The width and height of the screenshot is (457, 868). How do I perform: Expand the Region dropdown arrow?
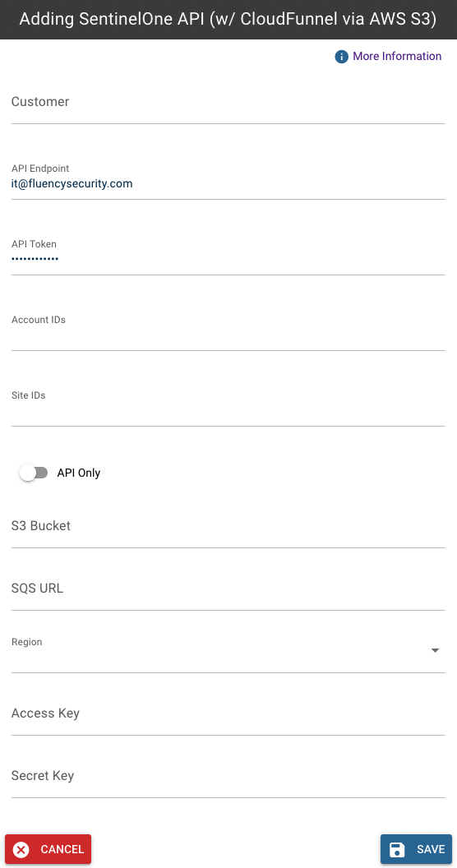pyautogui.click(x=435, y=650)
